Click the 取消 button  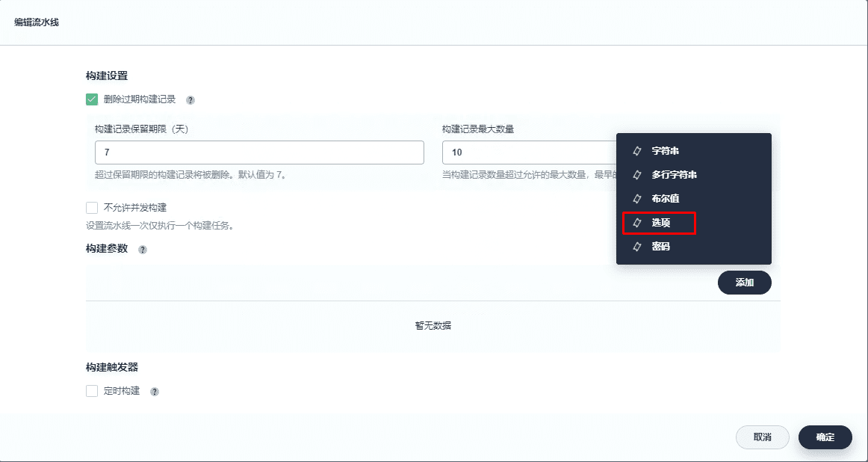pos(762,437)
